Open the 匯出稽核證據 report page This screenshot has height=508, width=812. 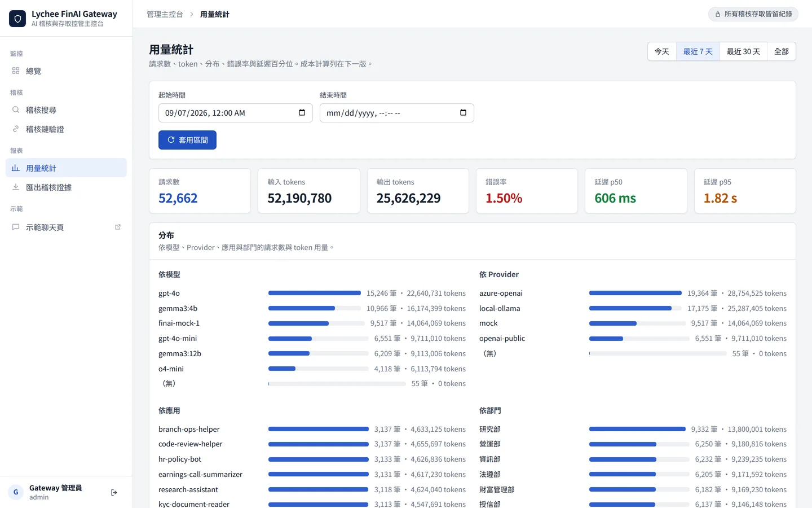tap(66, 187)
